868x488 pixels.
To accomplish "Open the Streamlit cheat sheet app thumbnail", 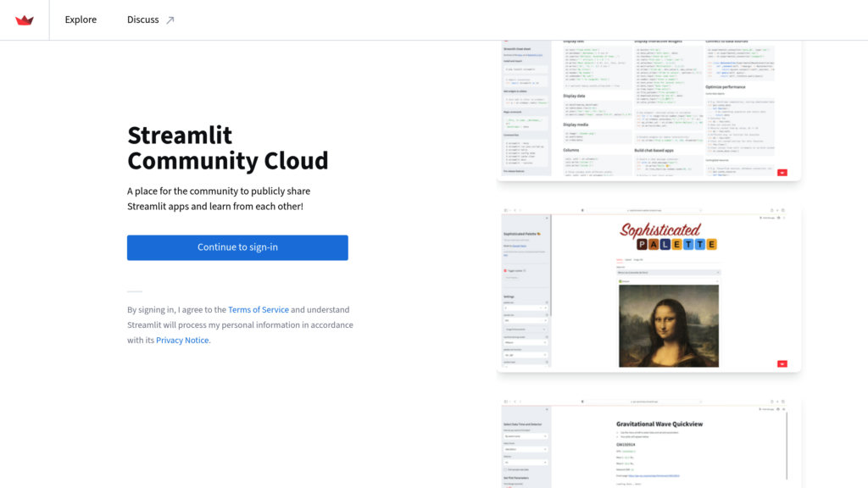I will coord(648,109).
